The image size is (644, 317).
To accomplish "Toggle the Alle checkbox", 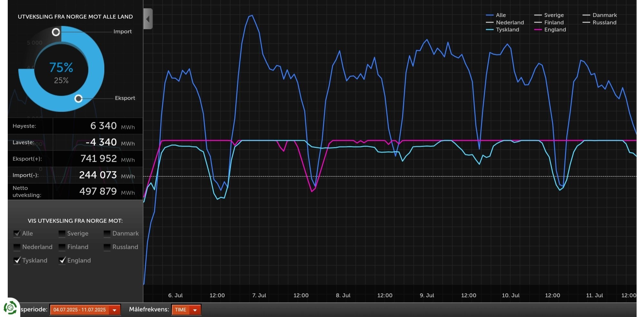I will 17,233.
